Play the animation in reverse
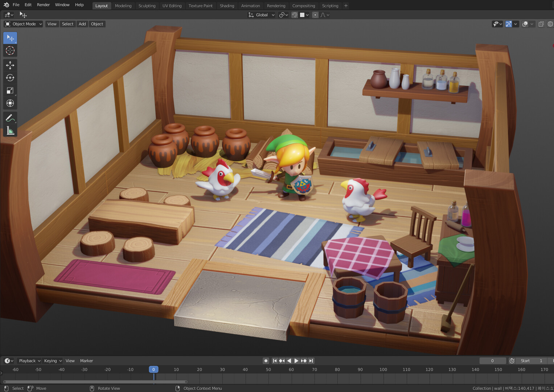 coord(289,361)
